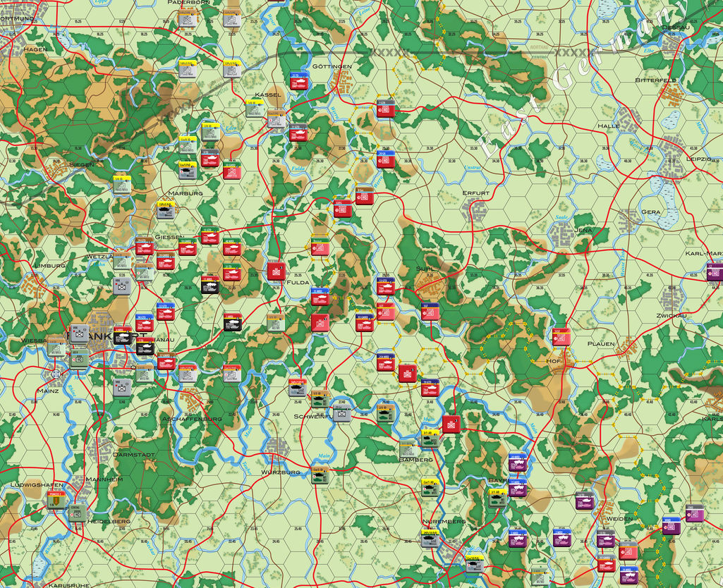Click the Cw/1 AD cavalry counter near Bamberg
Image resolution: width=723 pixels, height=588 pixels.
point(429,488)
